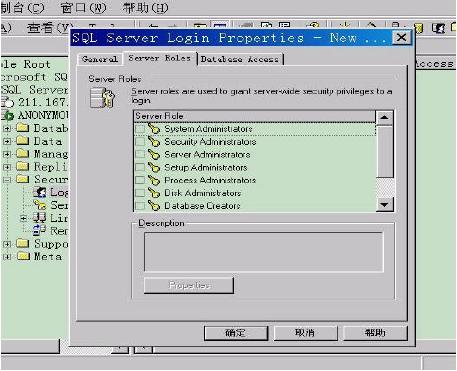The image size is (457, 371).
Task: Expand the Data folder tree node
Action: [7, 141]
